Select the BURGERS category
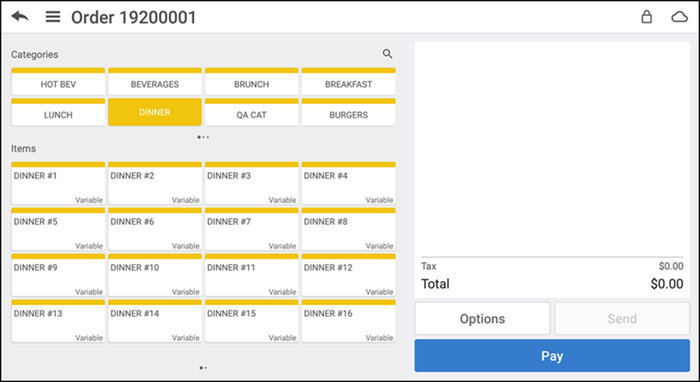This screenshot has width=700, height=382. 349,112
